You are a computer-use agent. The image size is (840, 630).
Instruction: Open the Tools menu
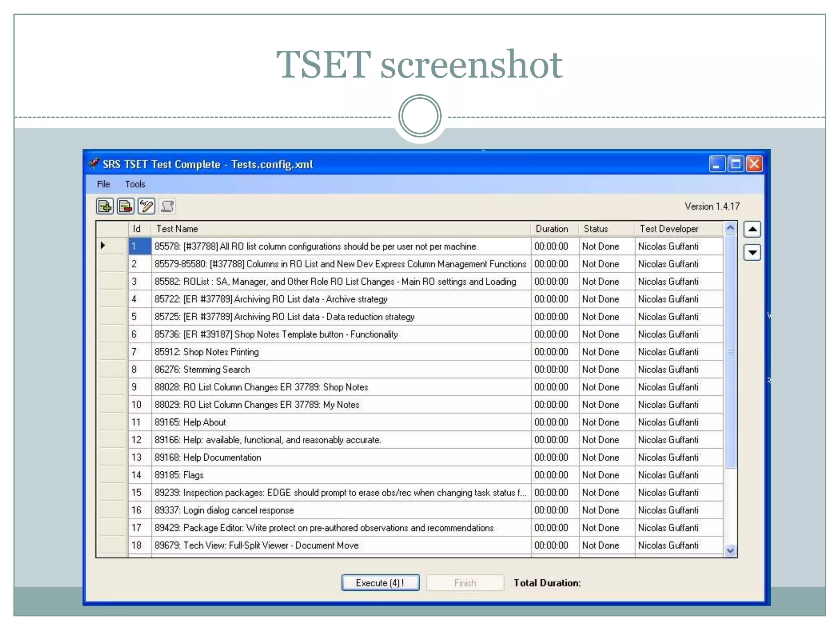tap(135, 184)
